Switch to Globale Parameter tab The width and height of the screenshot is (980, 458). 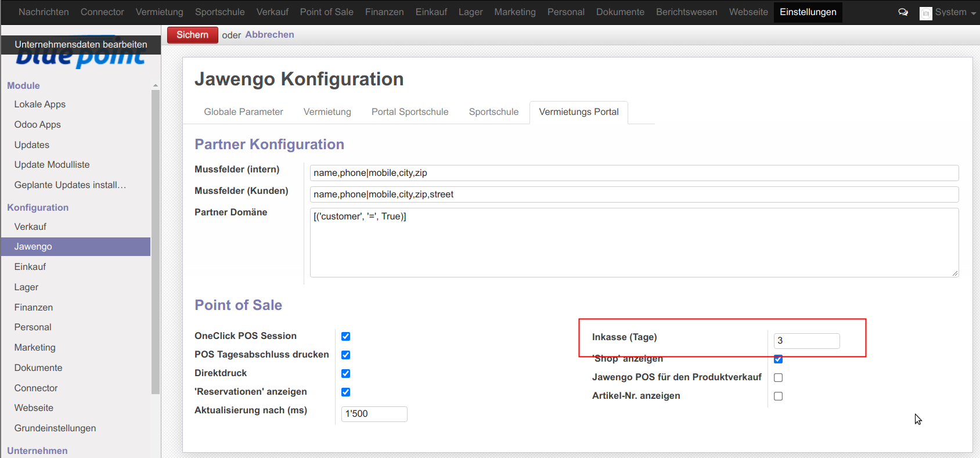coord(243,112)
